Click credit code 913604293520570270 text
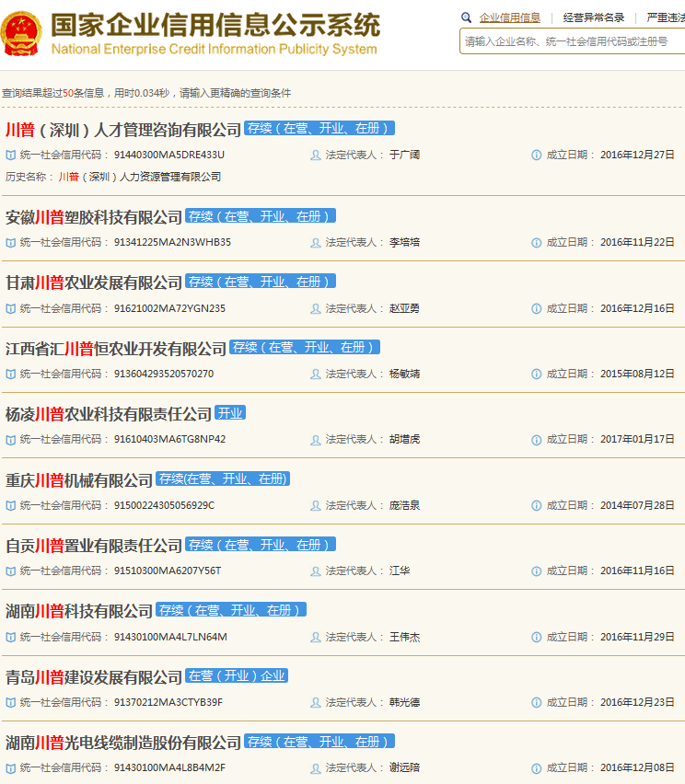 (164, 374)
